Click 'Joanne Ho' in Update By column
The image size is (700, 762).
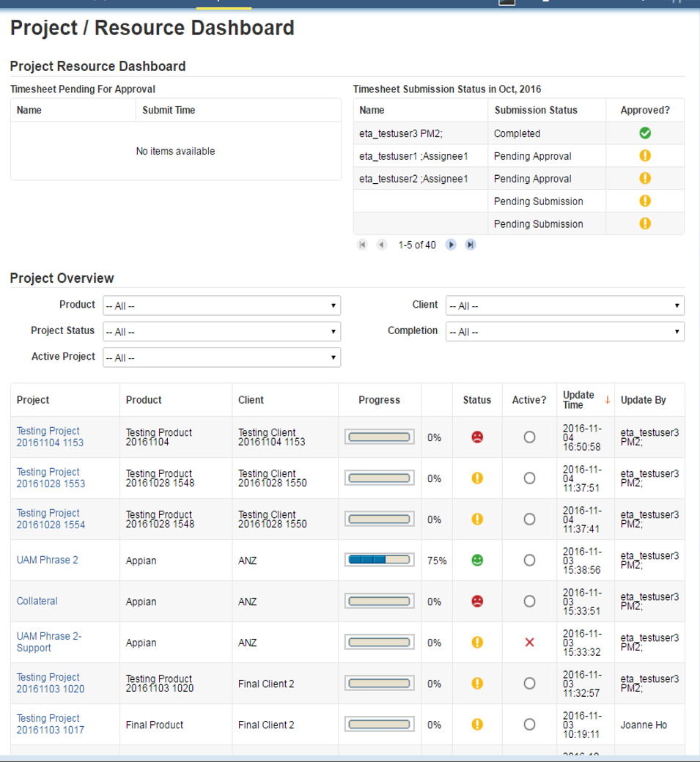click(x=644, y=725)
